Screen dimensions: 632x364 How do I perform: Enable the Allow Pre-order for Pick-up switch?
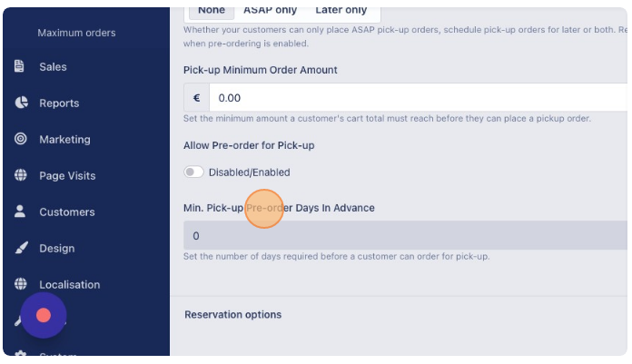(x=193, y=172)
